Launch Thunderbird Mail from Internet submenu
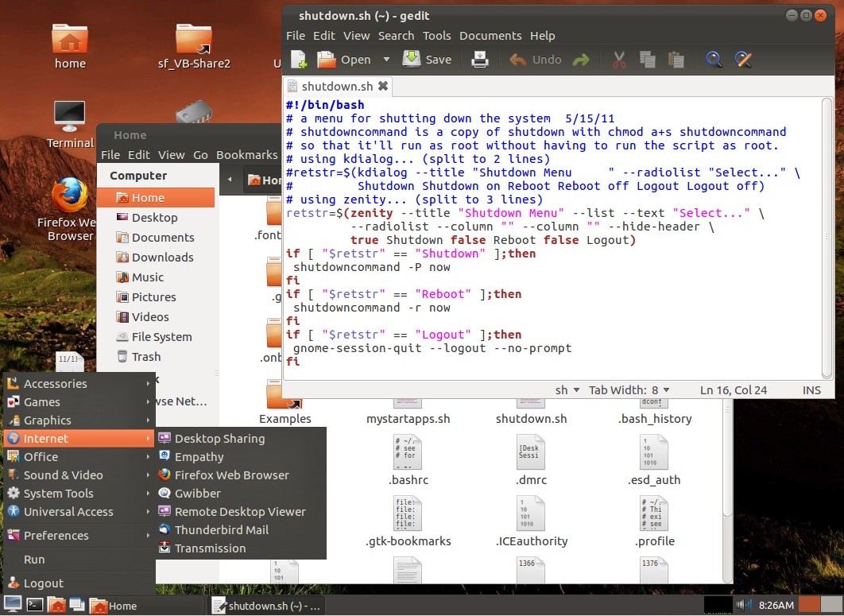Screen dimensions: 844x616 point(241,530)
